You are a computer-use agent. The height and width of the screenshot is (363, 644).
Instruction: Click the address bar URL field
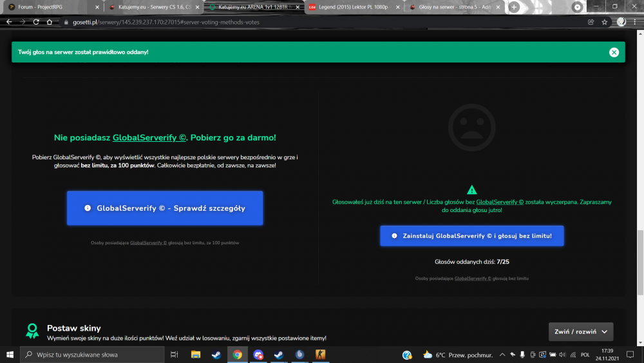point(320,22)
